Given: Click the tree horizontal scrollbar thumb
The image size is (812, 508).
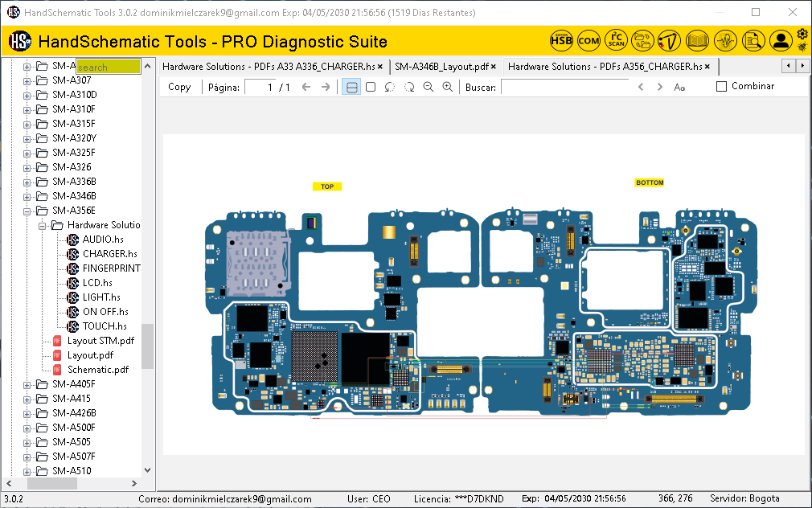Looking at the screenshot, I should [52, 483].
